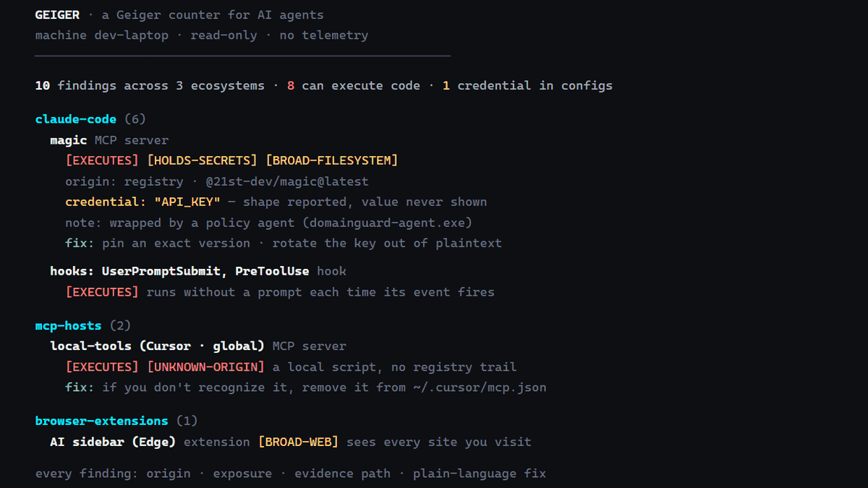Click the [EXECUTES] tag under local-tools
868x488 pixels.
[x=102, y=367]
